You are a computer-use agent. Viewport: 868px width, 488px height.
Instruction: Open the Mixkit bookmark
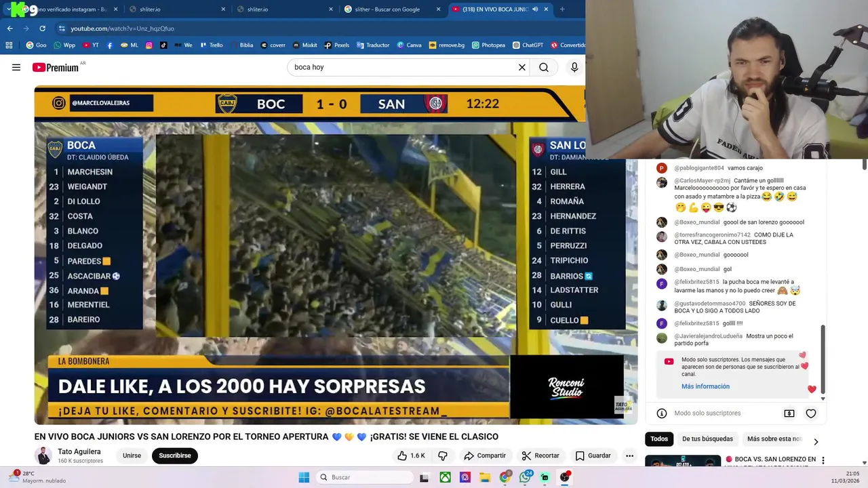305,45
